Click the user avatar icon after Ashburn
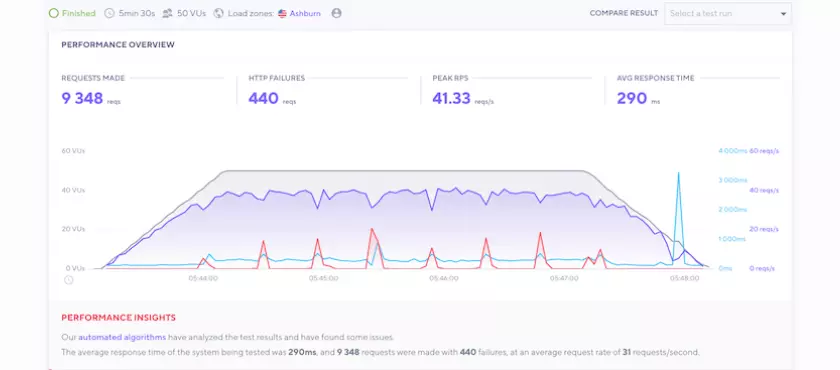The width and height of the screenshot is (840, 370). click(x=336, y=13)
